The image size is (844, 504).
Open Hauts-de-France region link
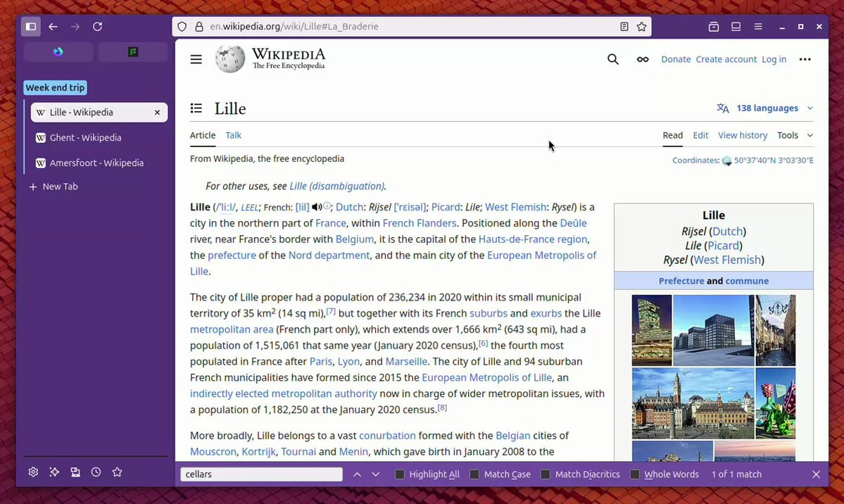(x=533, y=239)
